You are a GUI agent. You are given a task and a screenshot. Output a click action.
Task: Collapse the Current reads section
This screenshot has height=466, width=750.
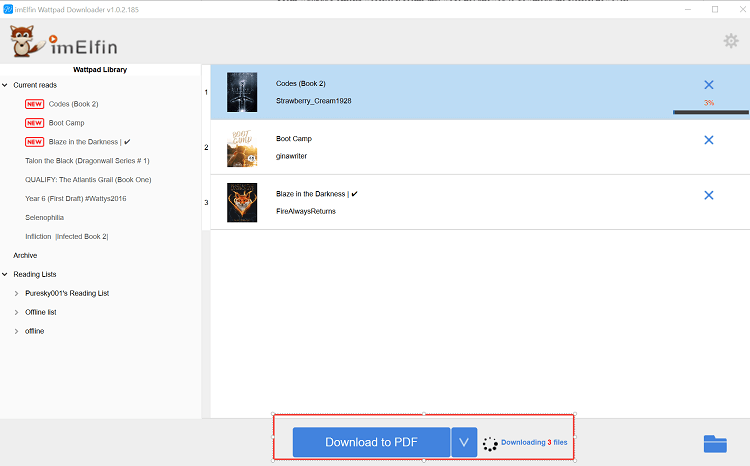tap(5, 85)
